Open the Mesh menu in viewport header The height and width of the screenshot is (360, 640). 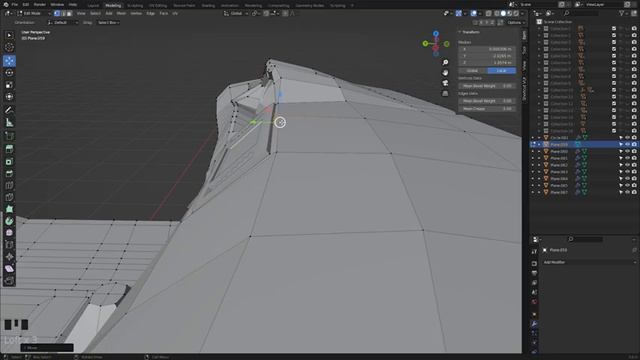121,13
